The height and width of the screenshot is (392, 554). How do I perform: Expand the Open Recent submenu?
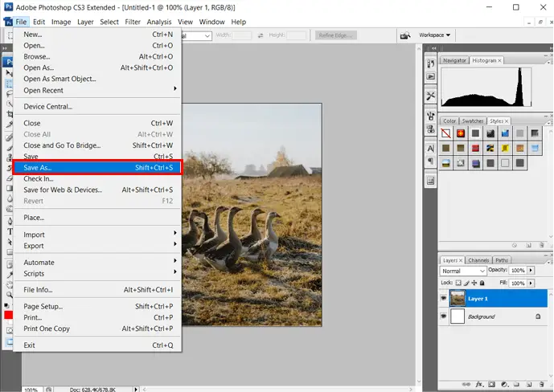[98, 90]
